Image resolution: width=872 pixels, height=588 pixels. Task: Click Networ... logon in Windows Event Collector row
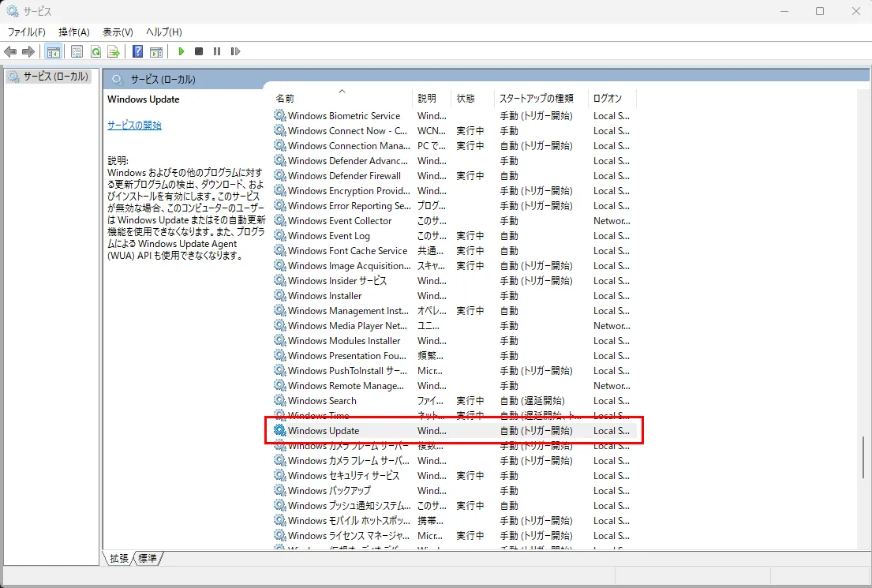(612, 220)
